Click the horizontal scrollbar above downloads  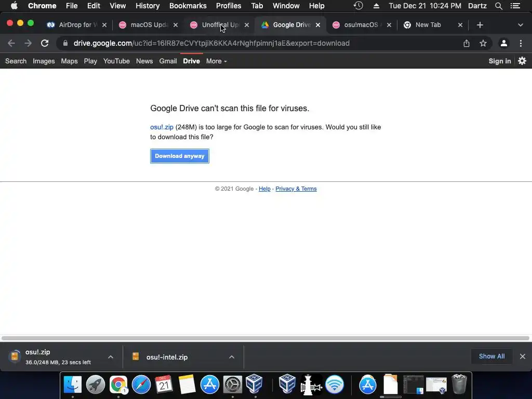(265, 338)
